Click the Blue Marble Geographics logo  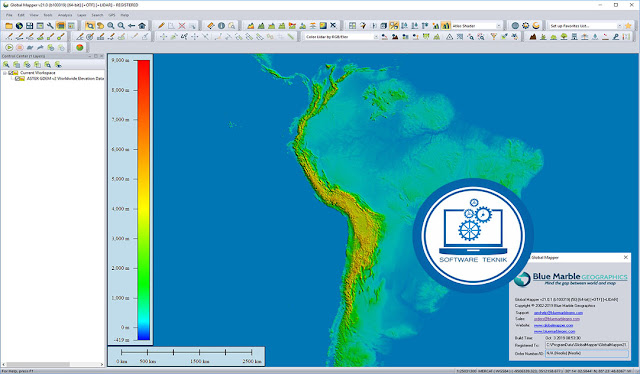click(571, 279)
